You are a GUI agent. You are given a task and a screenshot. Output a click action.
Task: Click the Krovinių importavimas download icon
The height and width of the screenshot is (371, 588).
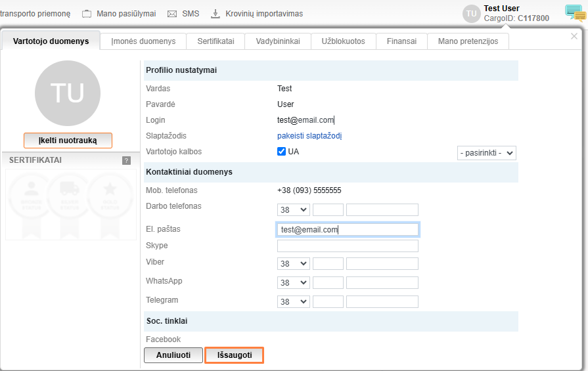pos(215,14)
